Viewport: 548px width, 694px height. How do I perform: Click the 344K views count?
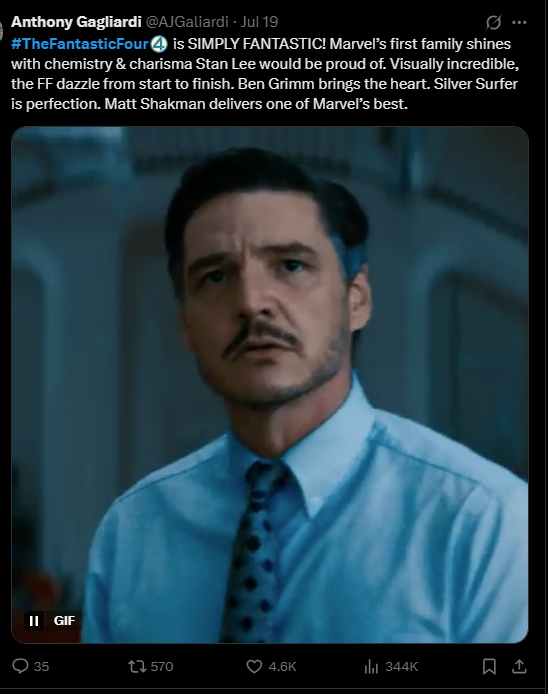[401, 666]
